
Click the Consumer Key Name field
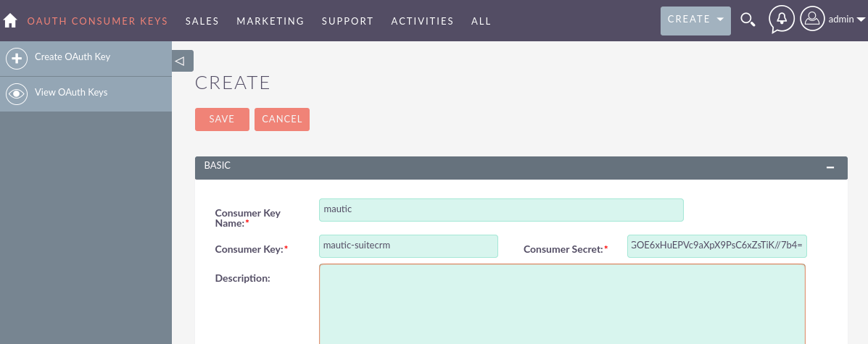[501, 210]
